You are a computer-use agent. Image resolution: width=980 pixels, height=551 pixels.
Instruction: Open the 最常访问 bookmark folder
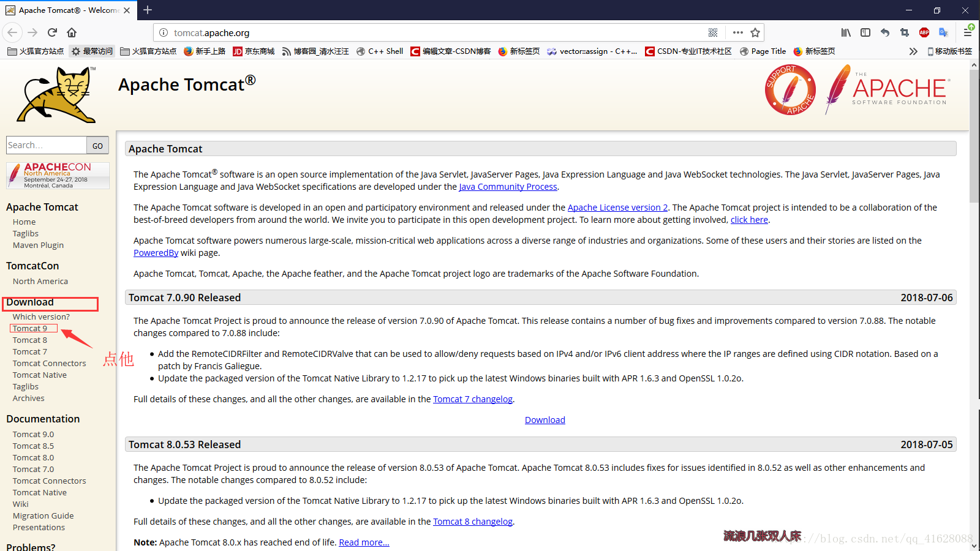[92, 51]
